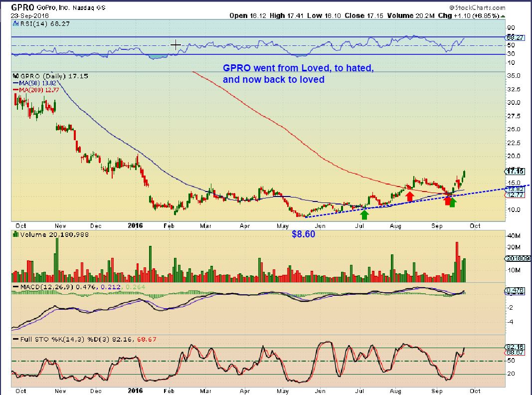The width and height of the screenshot is (532, 395).
Task: Click the 'Volume 20,180,988' panel label
Action: (x=54, y=234)
